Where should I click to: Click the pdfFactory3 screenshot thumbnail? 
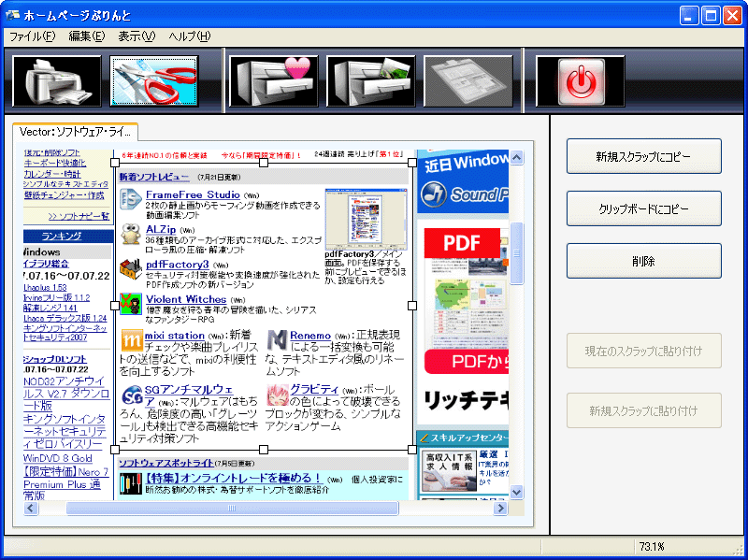pyautogui.click(x=366, y=219)
